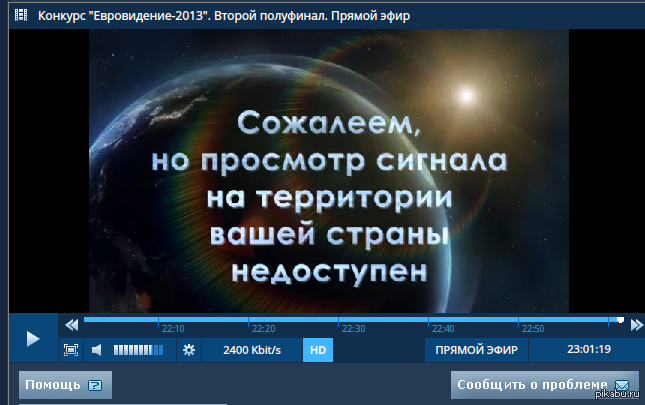This screenshot has height=405, width=645.
Task: Jump to live via ПРЯМОЙ ЭФИР
Action: coord(476,350)
